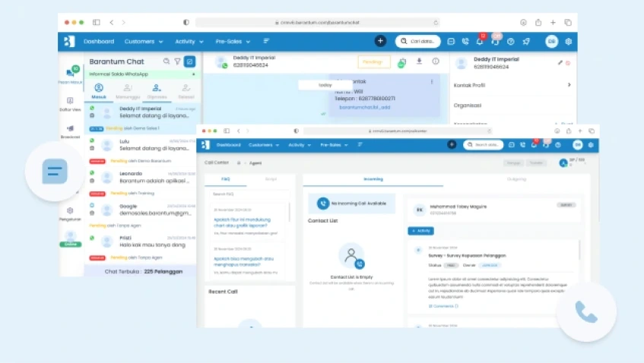Expand Activity menu in the back chat window
The height and width of the screenshot is (363, 644).
[x=189, y=42]
